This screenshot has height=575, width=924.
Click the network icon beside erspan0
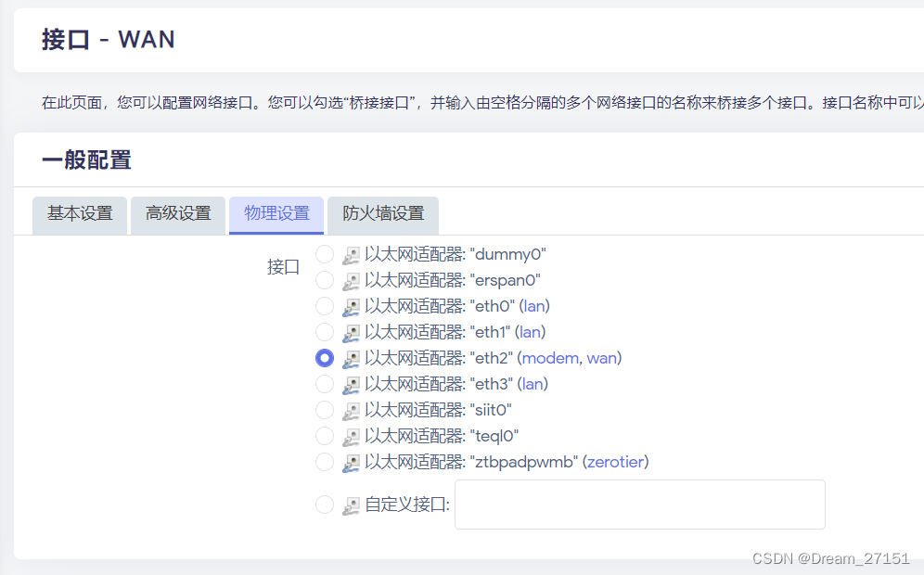click(351, 282)
